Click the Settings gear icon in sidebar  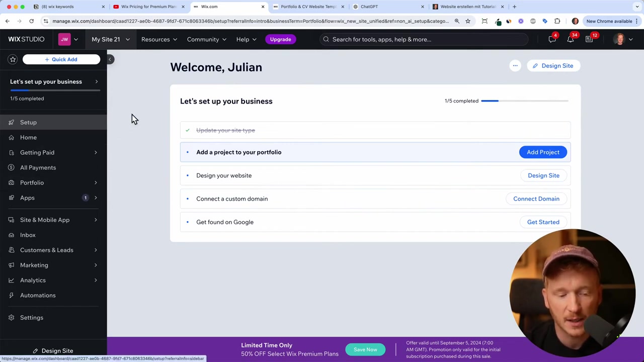(11, 317)
